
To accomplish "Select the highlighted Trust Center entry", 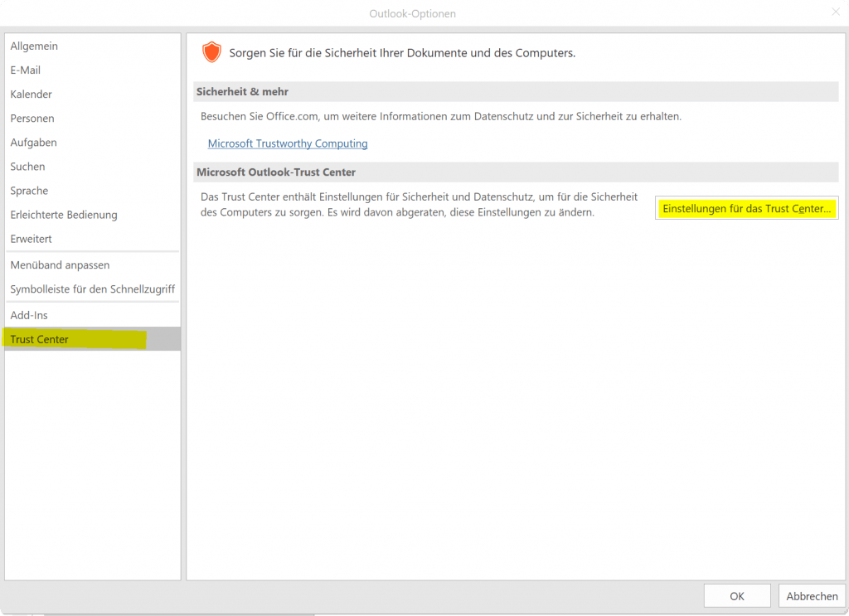I will point(93,339).
